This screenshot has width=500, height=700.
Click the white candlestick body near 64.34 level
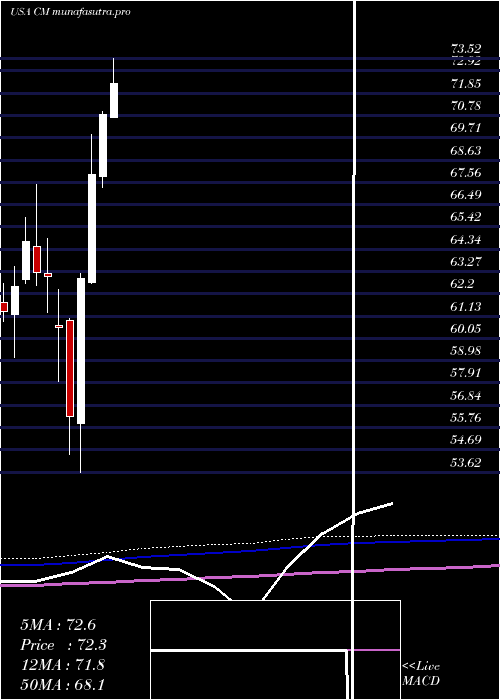click(x=26, y=260)
